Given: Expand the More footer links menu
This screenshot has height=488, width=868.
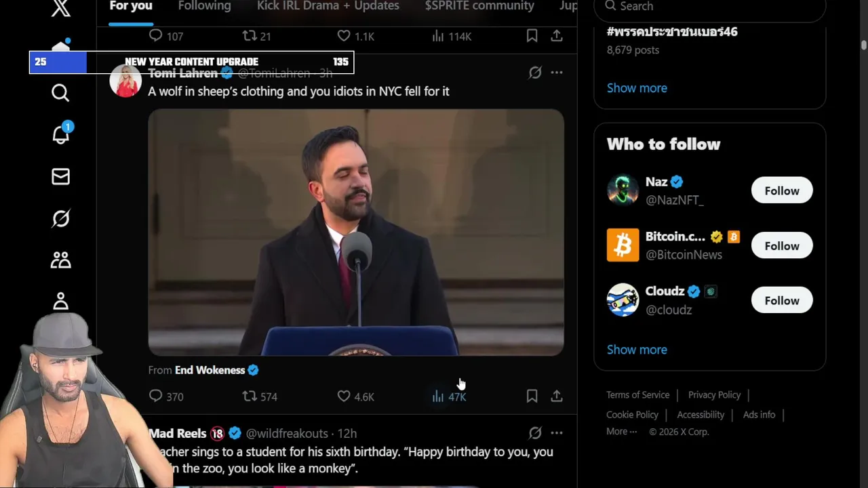Looking at the screenshot, I should coord(621,432).
